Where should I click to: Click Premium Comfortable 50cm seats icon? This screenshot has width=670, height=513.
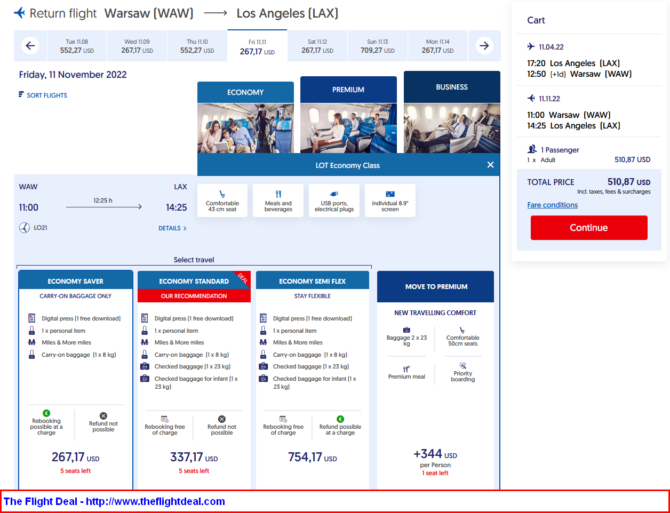tap(462, 330)
